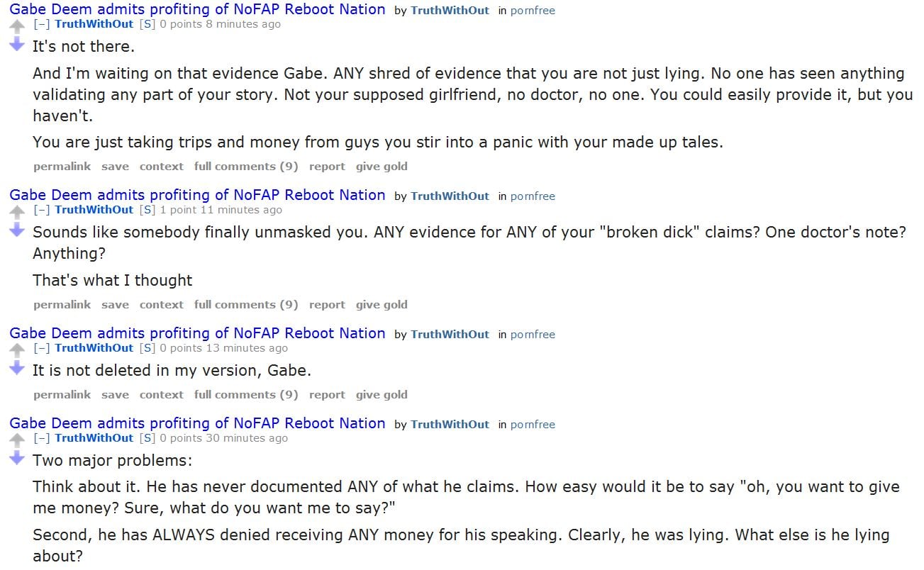Image resolution: width=924 pixels, height=570 pixels.
Task: Downvote the "It's not there." comment
Action: tap(18, 45)
